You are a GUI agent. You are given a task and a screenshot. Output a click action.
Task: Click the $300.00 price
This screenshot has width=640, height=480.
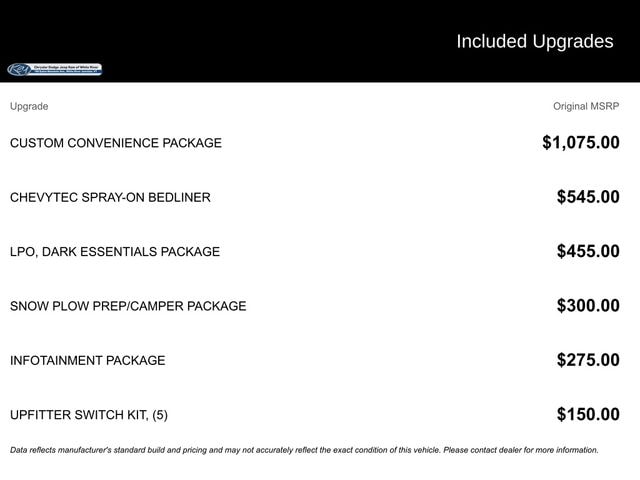tap(588, 305)
